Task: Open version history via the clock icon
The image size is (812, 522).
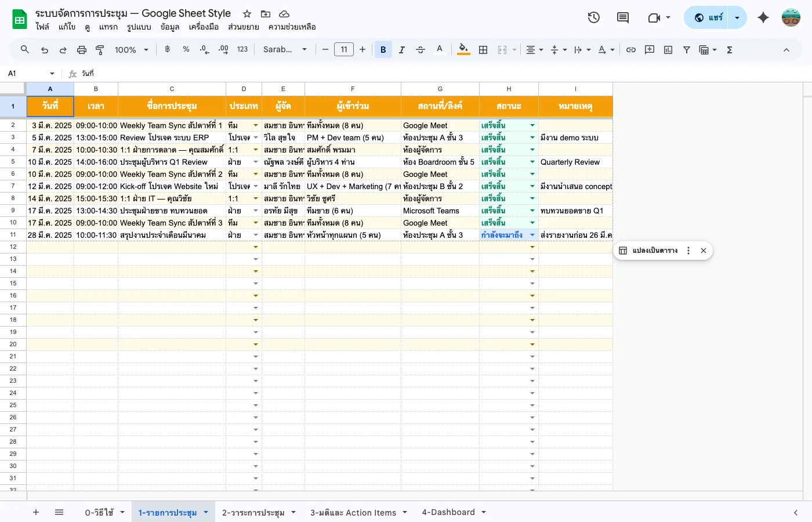Action: (593, 17)
